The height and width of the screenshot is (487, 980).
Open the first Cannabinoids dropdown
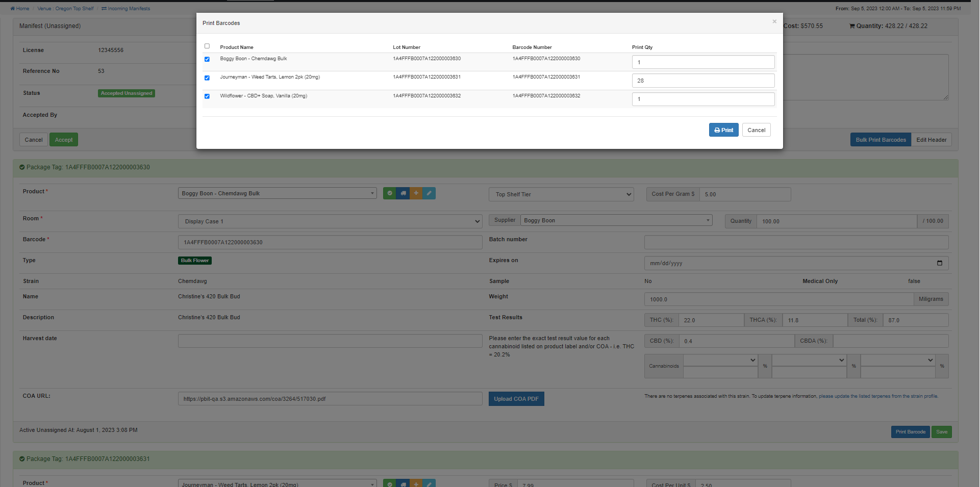720,360
